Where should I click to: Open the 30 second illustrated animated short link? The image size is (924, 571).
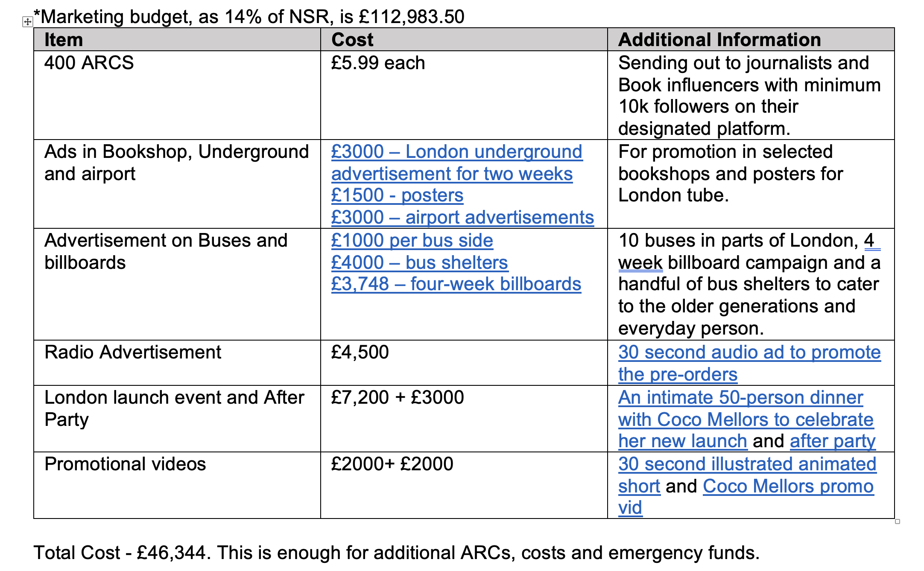747,475
